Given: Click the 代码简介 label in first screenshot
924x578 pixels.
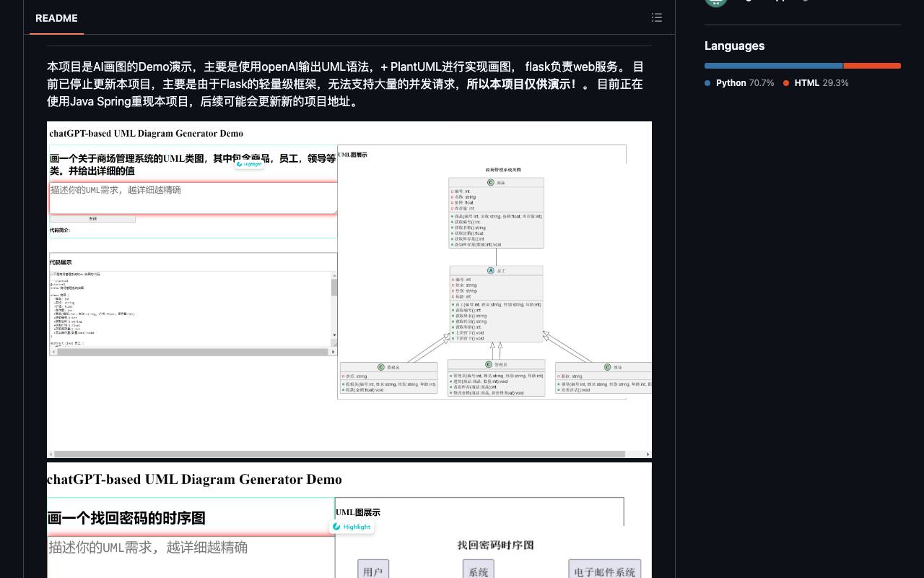Looking at the screenshot, I should pos(60,230).
